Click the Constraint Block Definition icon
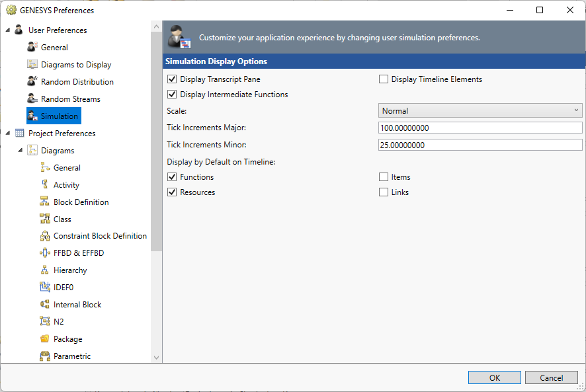This screenshot has height=392, width=586. tap(45, 236)
